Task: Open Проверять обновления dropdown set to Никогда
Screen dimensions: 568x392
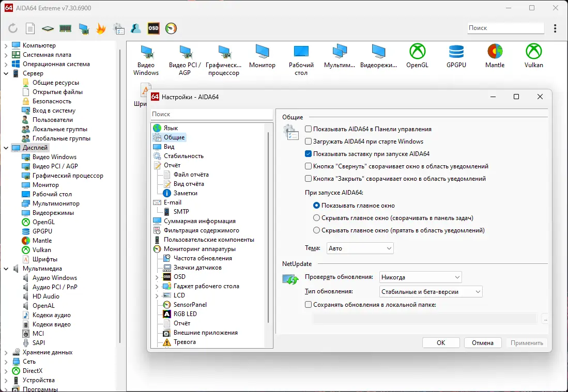Action: pos(421,277)
